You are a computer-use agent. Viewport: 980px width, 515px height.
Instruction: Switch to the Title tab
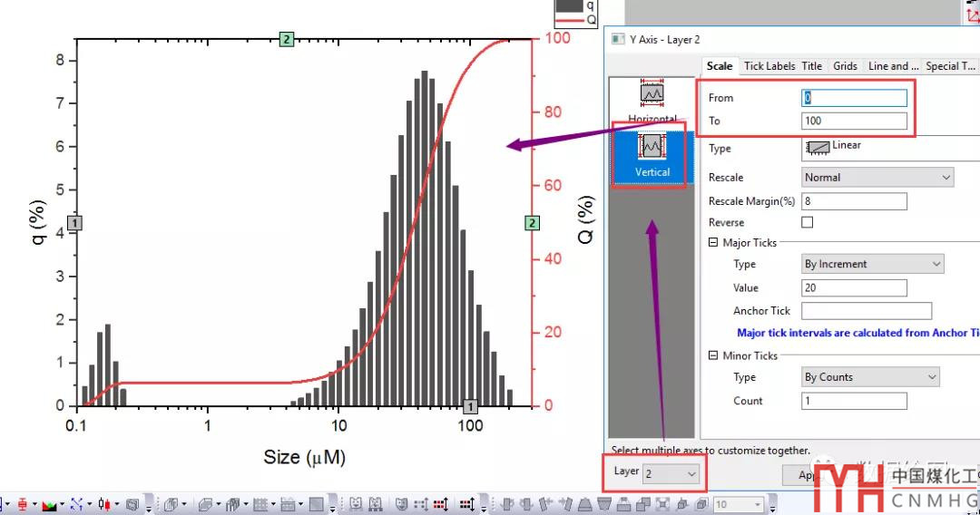[812, 65]
